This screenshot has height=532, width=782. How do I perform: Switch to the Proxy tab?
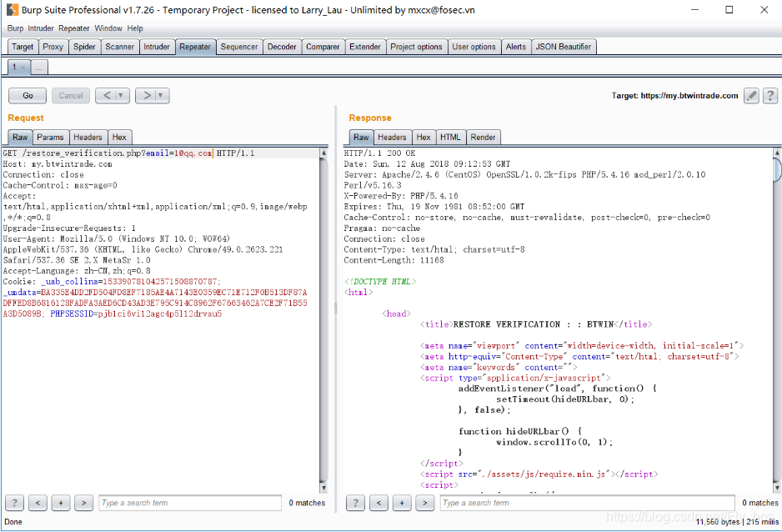point(53,47)
